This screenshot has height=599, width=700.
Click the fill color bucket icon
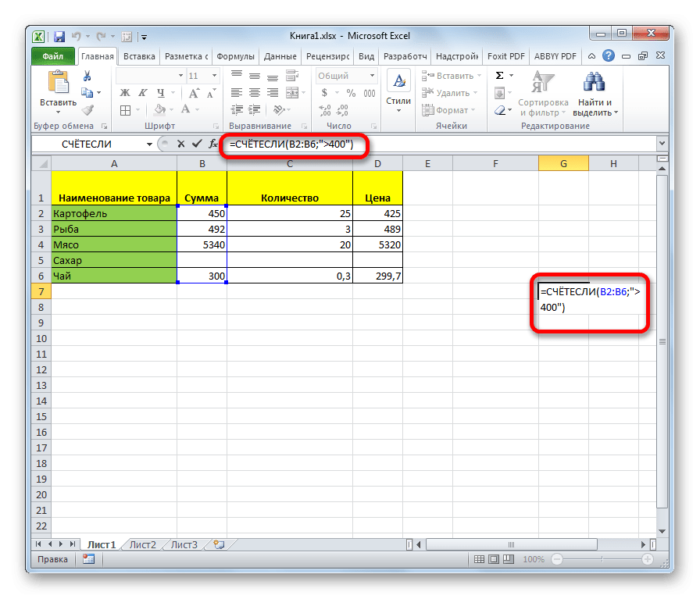coord(160,109)
